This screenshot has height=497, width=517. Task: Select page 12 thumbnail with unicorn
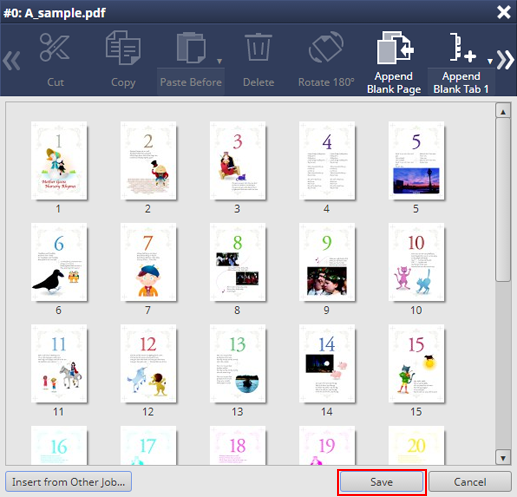coord(148,364)
